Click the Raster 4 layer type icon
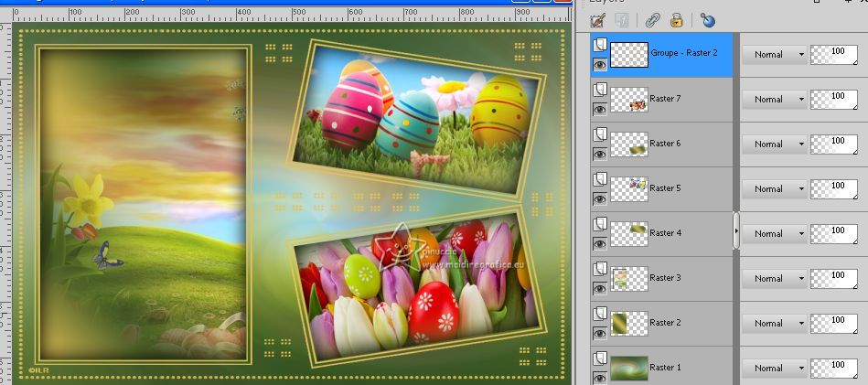This screenshot has width=868, height=385. click(600, 224)
